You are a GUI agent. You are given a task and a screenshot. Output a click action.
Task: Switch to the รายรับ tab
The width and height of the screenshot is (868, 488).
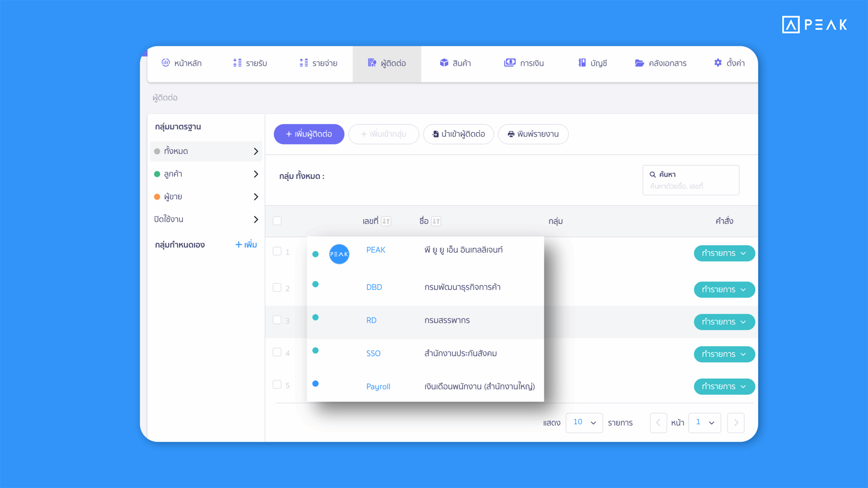250,63
